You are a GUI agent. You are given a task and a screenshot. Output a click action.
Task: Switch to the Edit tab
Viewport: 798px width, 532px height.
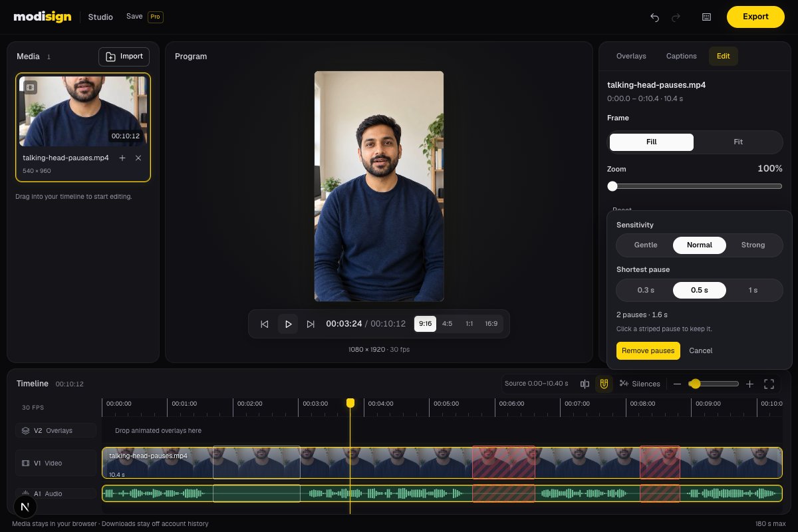(724, 56)
